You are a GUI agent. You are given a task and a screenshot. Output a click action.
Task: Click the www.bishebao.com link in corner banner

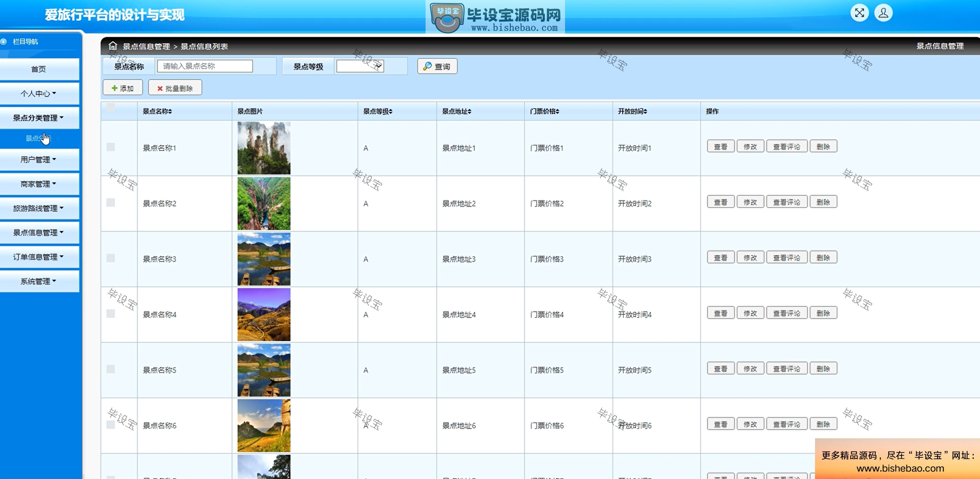900,468
